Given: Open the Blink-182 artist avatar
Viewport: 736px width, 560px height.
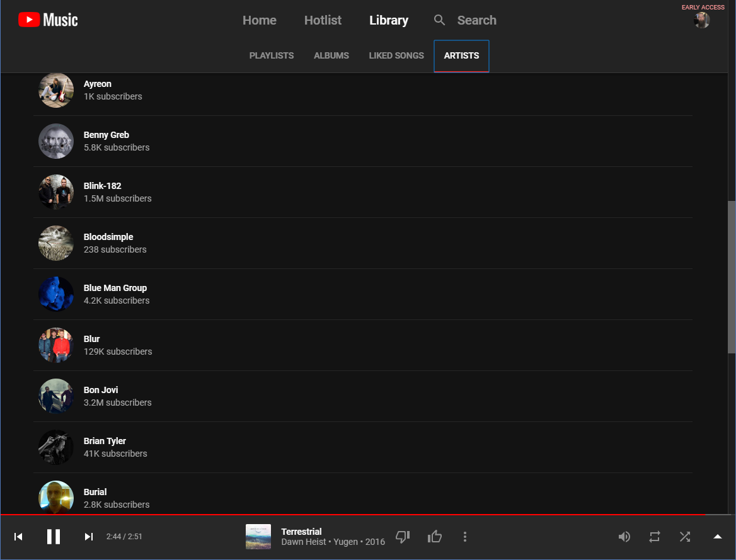Looking at the screenshot, I should (56, 192).
